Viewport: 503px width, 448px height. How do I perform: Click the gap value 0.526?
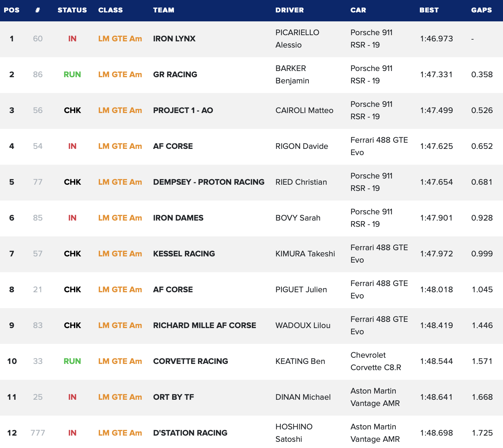click(x=482, y=110)
